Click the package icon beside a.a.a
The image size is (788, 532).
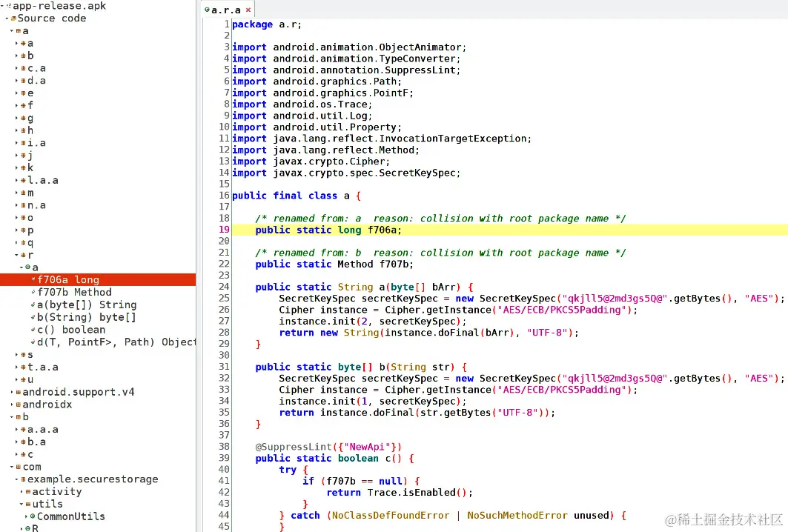pos(23,430)
